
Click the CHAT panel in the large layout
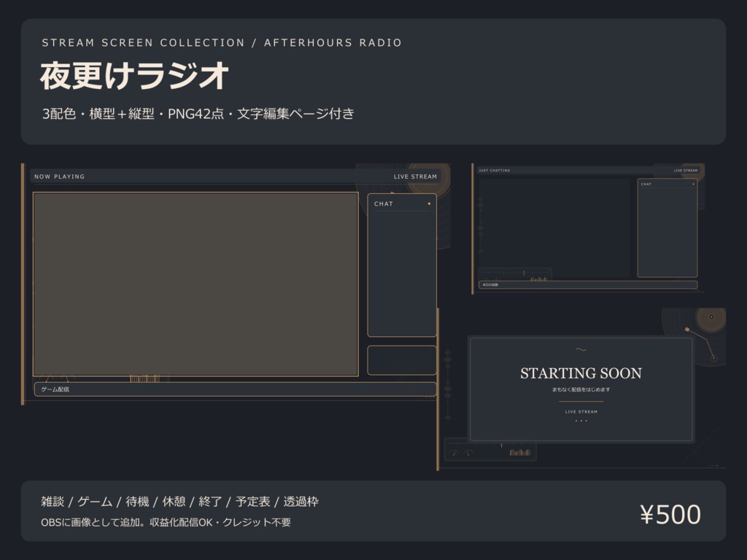402,265
